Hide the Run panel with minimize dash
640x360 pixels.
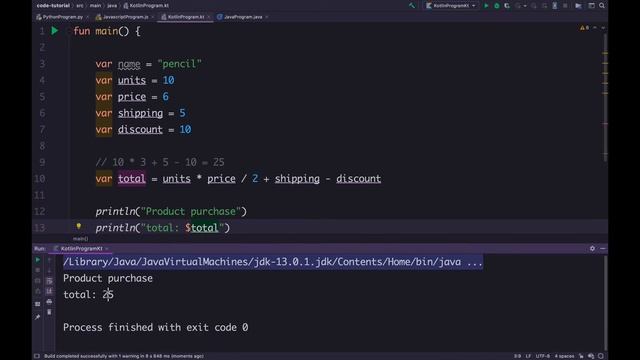(x=602, y=248)
